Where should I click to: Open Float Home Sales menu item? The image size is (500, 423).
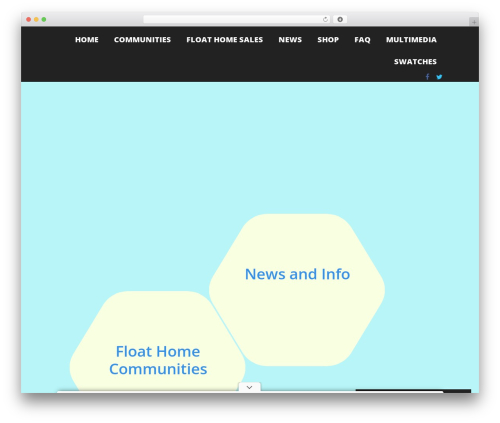click(x=225, y=40)
